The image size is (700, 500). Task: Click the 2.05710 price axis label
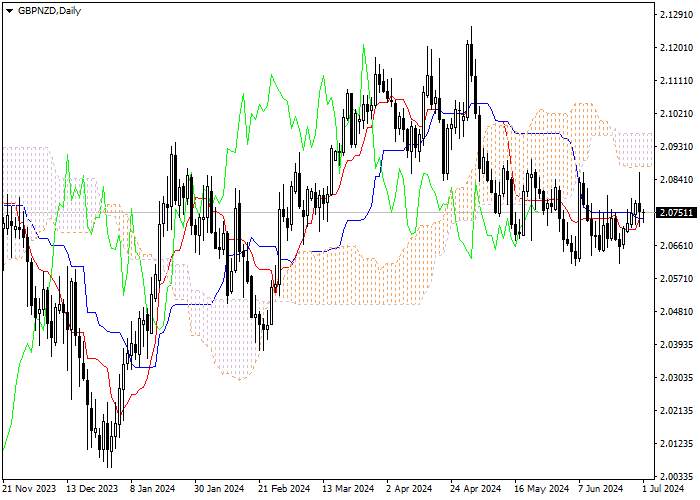pos(676,279)
